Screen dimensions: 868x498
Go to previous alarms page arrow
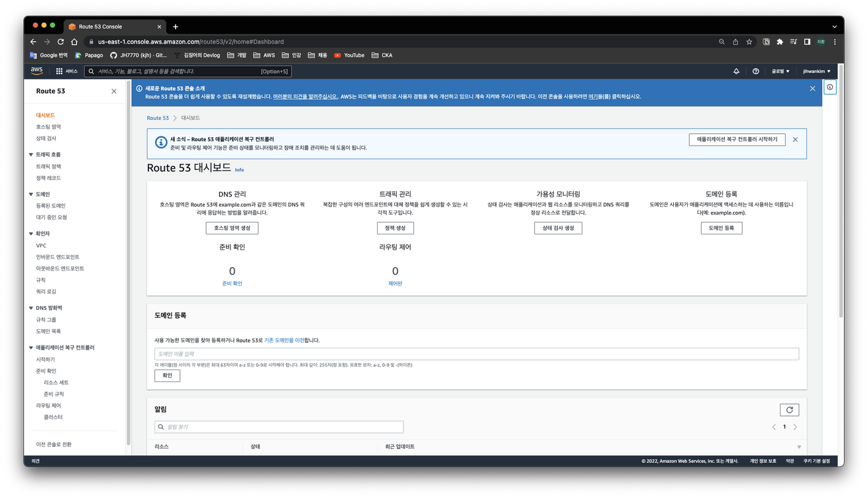click(x=773, y=427)
